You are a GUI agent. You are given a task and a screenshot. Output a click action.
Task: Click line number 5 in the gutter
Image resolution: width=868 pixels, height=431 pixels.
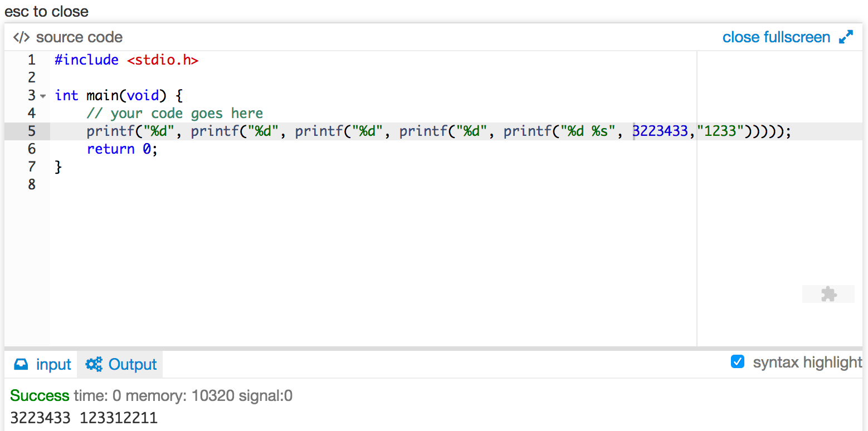(32, 131)
